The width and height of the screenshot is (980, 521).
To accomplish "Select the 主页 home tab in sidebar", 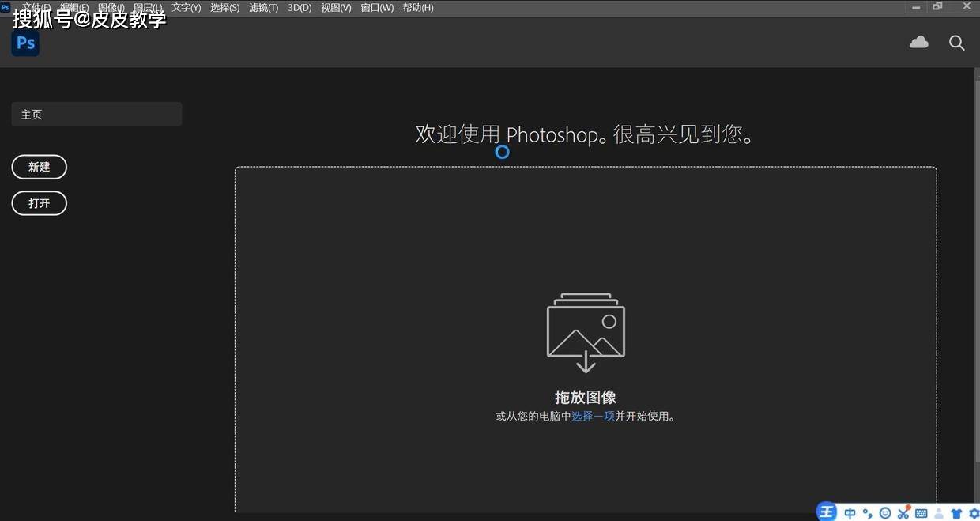I will tap(96, 115).
